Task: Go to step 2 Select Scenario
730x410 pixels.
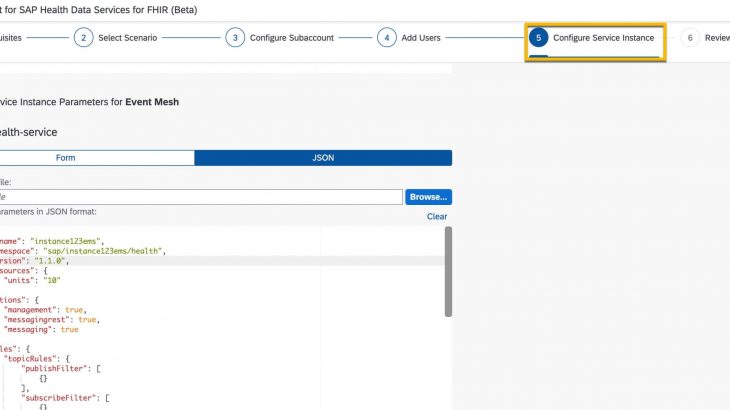Action: point(115,38)
